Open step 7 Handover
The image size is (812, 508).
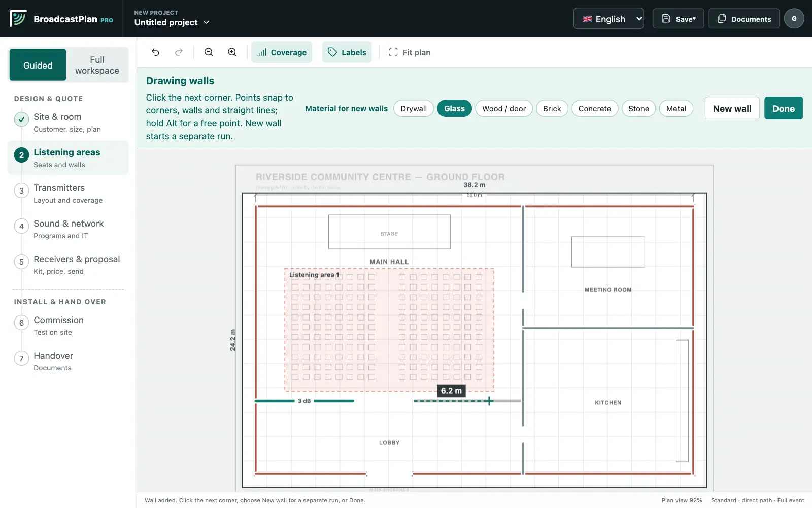pyautogui.click(x=68, y=361)
